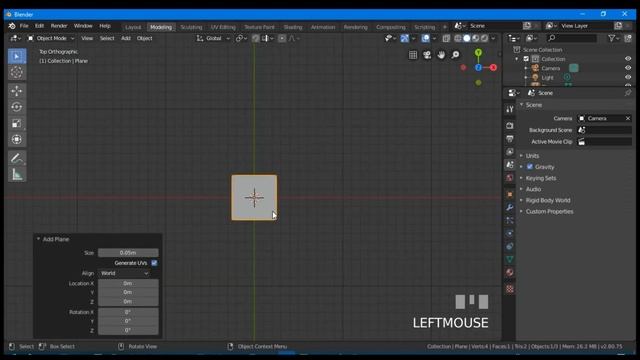Image resolution: width=640 pixels, height=360 pixels.
Task: Toggle Generate UVs checkbox
Action: coord(154,263)
